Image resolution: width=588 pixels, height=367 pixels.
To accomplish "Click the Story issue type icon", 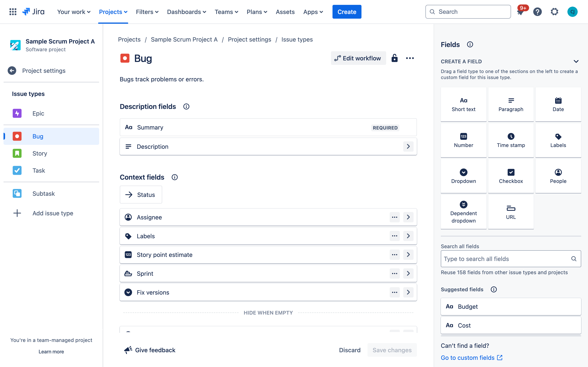I will coord(17,153).
